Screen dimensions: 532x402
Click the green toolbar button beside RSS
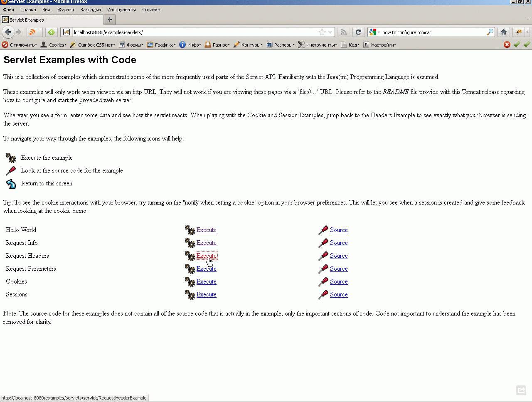pyautogui.click(x=52, y=32)
